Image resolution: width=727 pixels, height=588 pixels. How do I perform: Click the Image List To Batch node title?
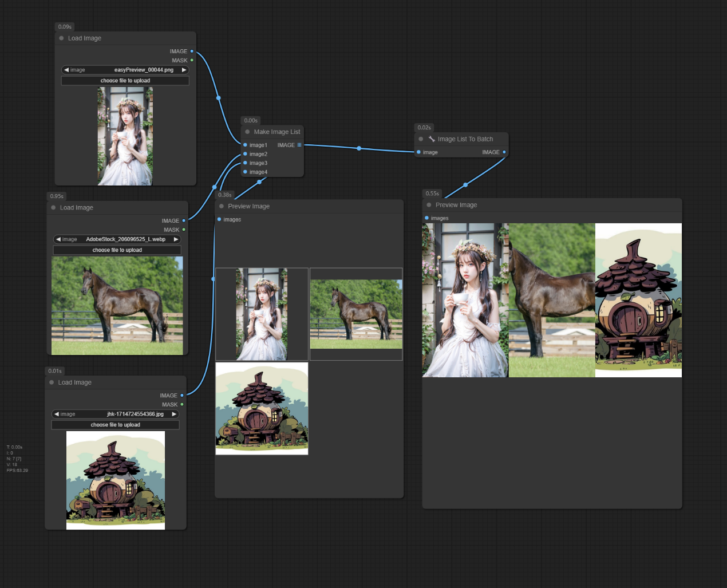point(465,139)
